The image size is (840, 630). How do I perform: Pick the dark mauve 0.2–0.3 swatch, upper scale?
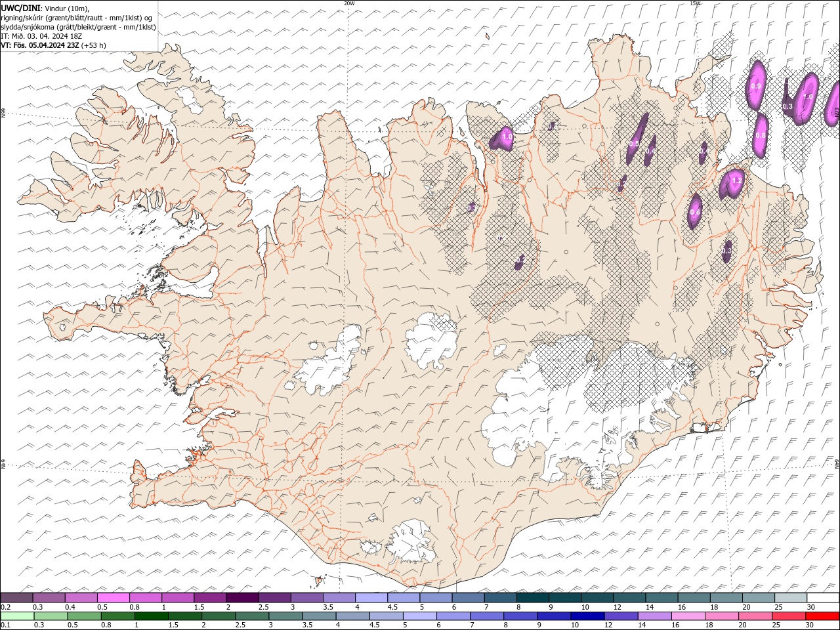pyautogui.click(x=16, y=598)
